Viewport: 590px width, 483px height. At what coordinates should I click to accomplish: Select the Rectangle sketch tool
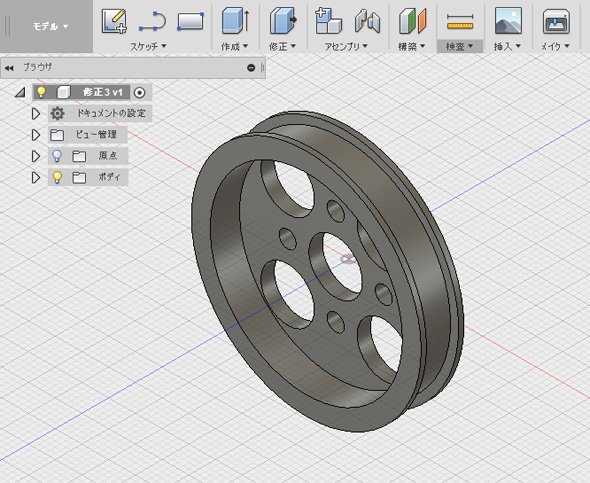[190, 21]
